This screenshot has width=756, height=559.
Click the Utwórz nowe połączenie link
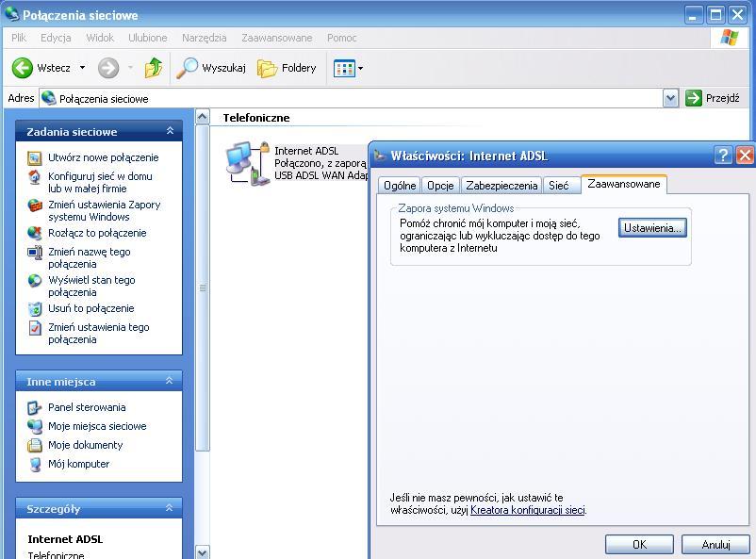coord(103,157)
